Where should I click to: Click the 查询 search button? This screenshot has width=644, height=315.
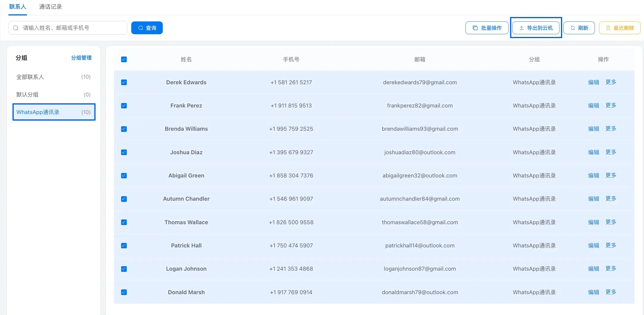147,28
